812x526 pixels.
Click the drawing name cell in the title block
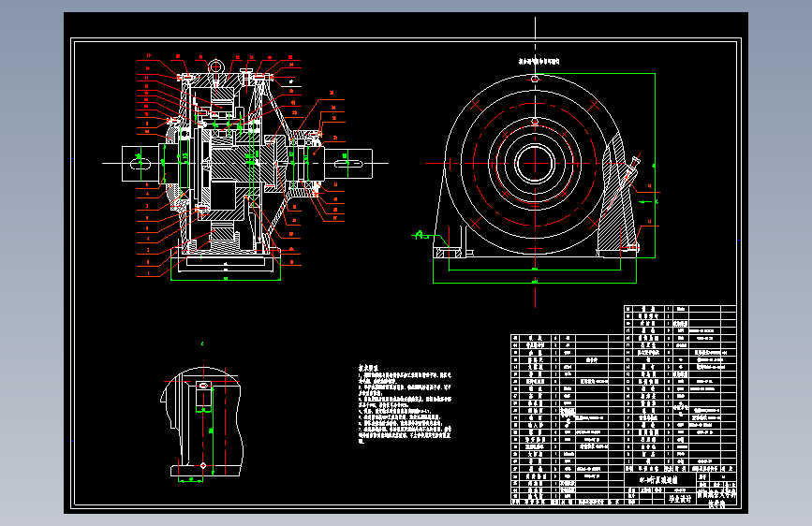(x=660, y=480)
